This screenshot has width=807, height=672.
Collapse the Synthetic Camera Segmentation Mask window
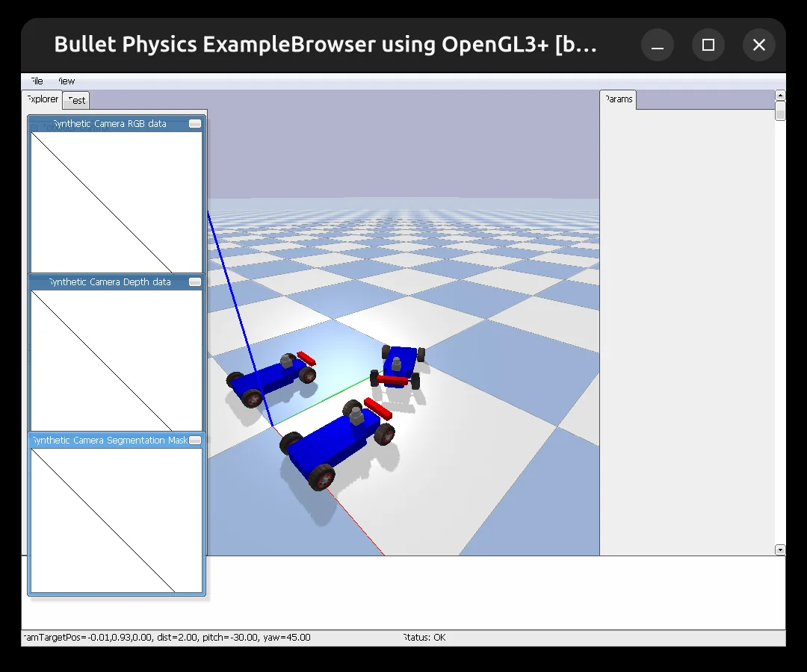point(195,440)
